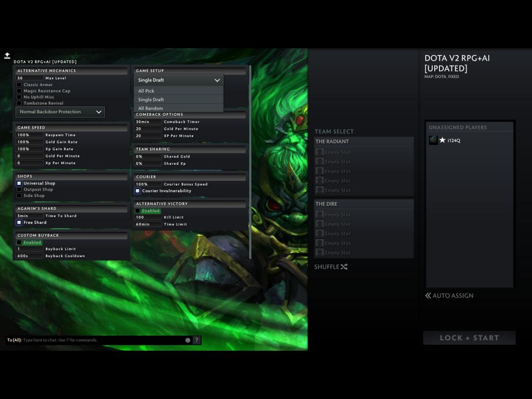Join the last Radiant empty slot
Screen dimensions: 532x399
tap(364, 190)
